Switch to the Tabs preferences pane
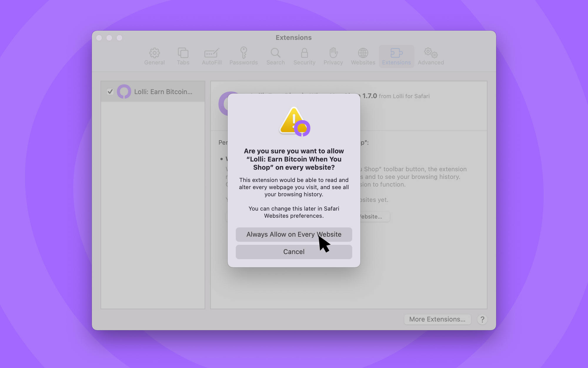 click(x=183, y=56)
